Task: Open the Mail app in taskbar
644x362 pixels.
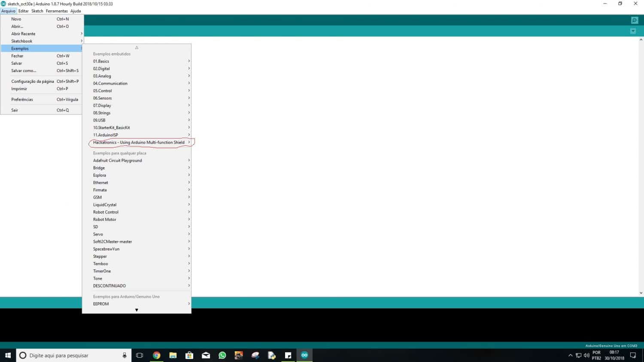Action: (206, 355)
